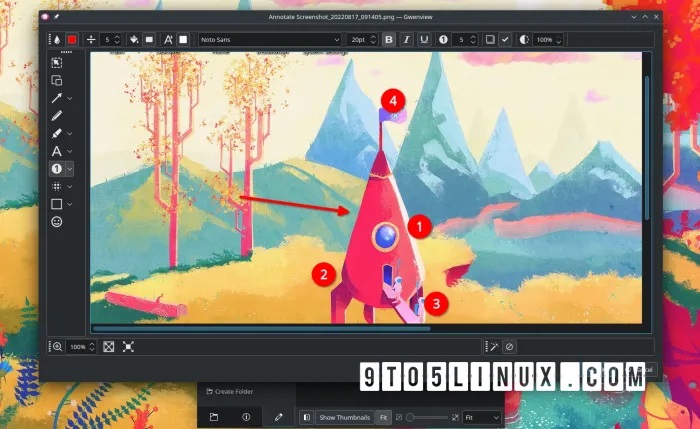Click the zoom magnifier icon at bottom
Viewport: 700px width, 429px height.
pos(57,347)
